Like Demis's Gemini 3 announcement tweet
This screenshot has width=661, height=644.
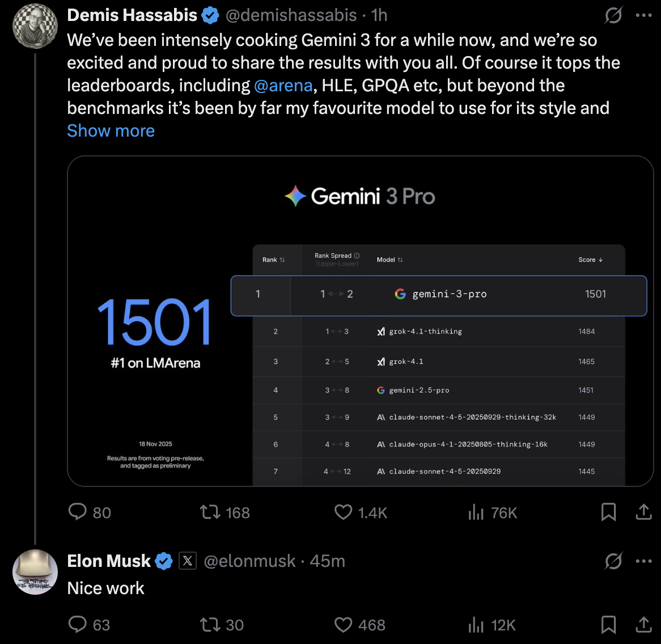coord(343,512)
